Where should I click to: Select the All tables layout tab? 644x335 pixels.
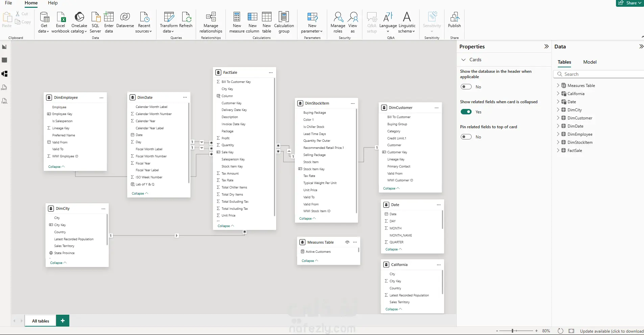41,321
